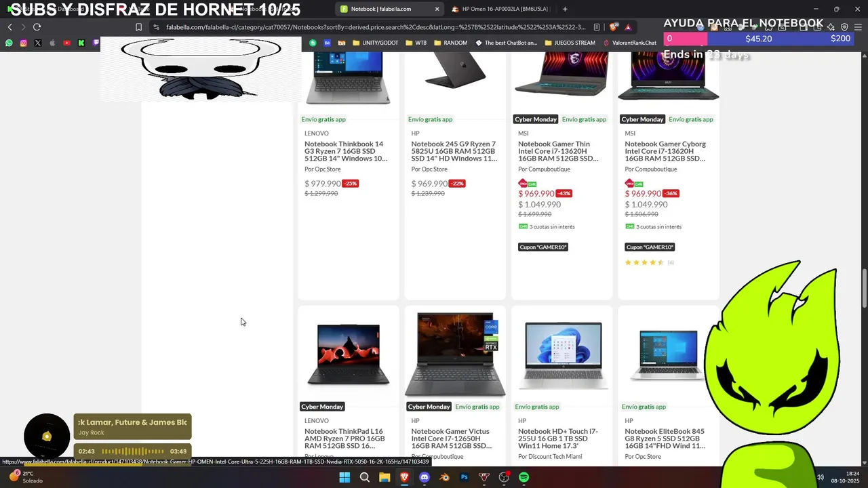Open a new browser tab with plus
The image size is (868, 488).
(565, 9)
